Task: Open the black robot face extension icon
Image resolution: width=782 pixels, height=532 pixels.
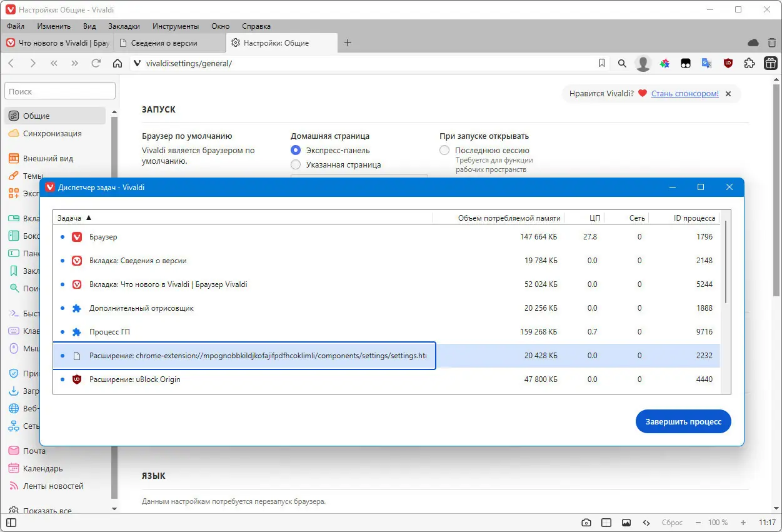Action: [x=686, y=63]
